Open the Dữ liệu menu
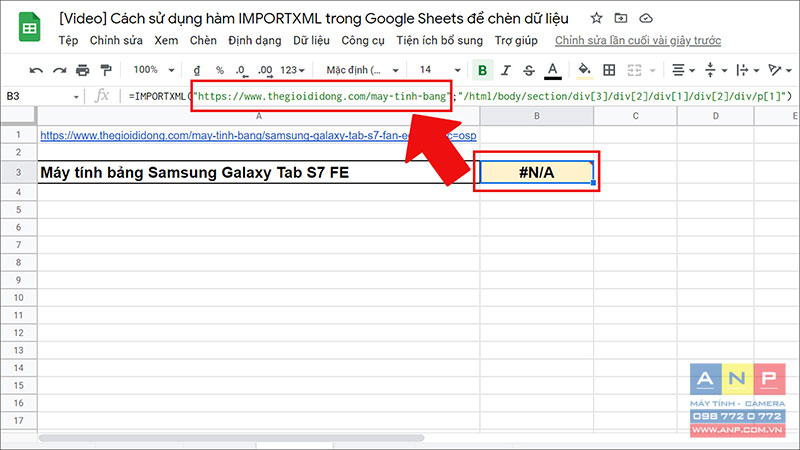800x450 pixels. point(311,40)
